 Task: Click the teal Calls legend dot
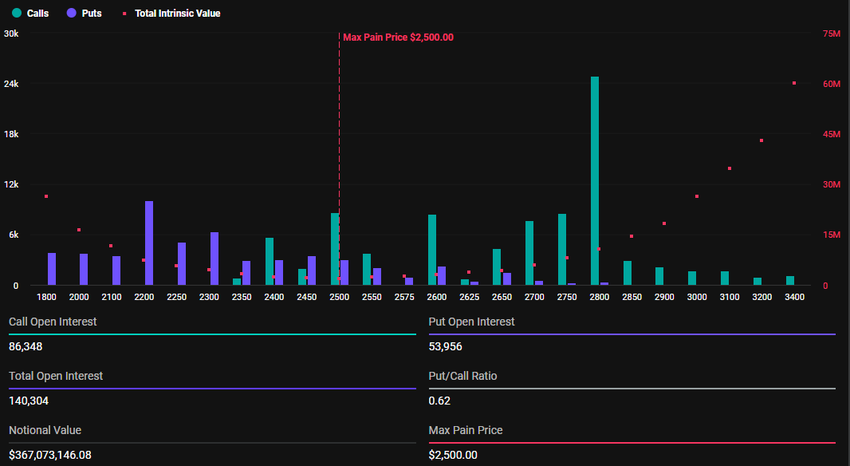pos(16,14)
